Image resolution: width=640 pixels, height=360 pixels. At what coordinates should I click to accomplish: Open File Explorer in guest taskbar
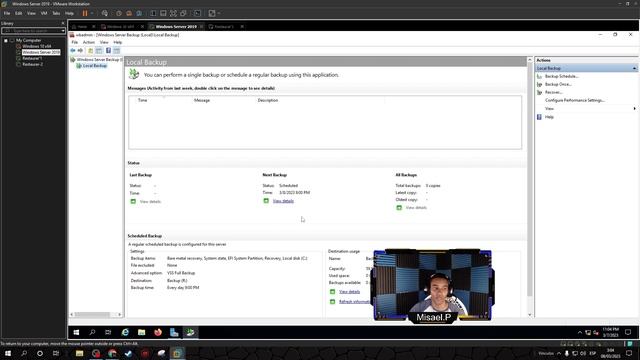(141, 332)
